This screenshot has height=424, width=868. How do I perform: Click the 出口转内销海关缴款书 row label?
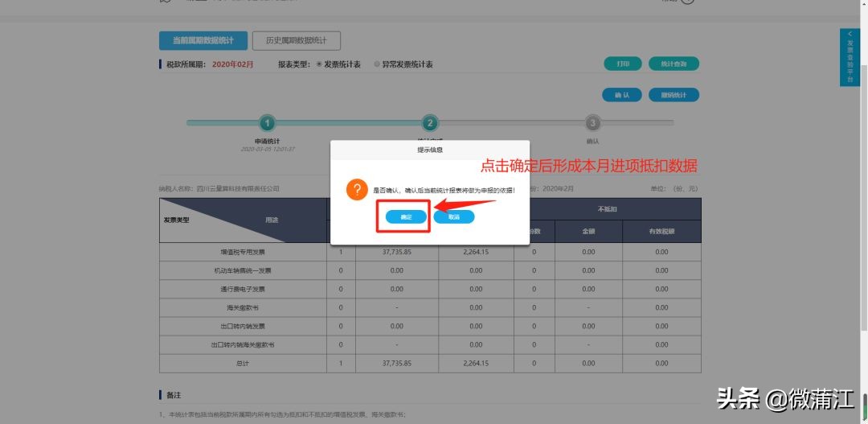tap(243, 344)
